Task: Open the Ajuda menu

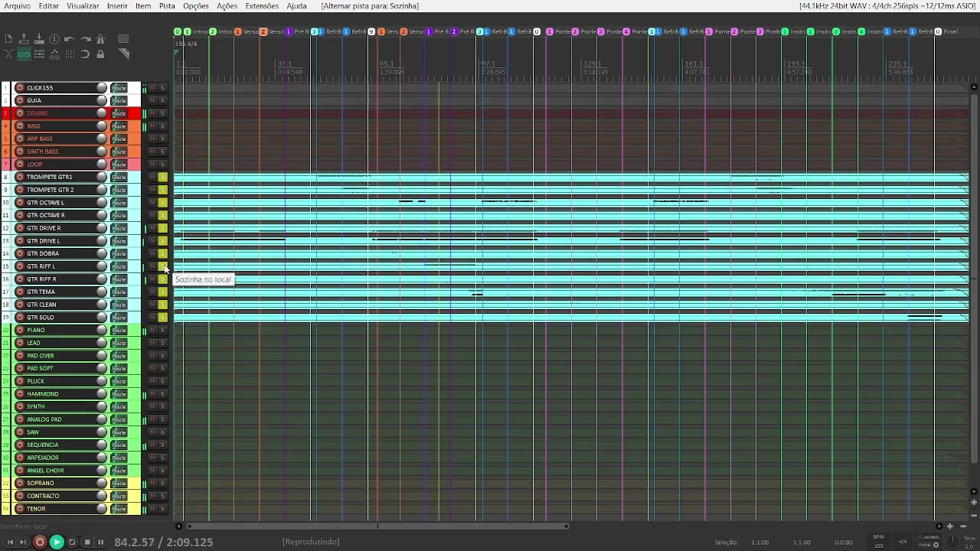Action: 296,6
